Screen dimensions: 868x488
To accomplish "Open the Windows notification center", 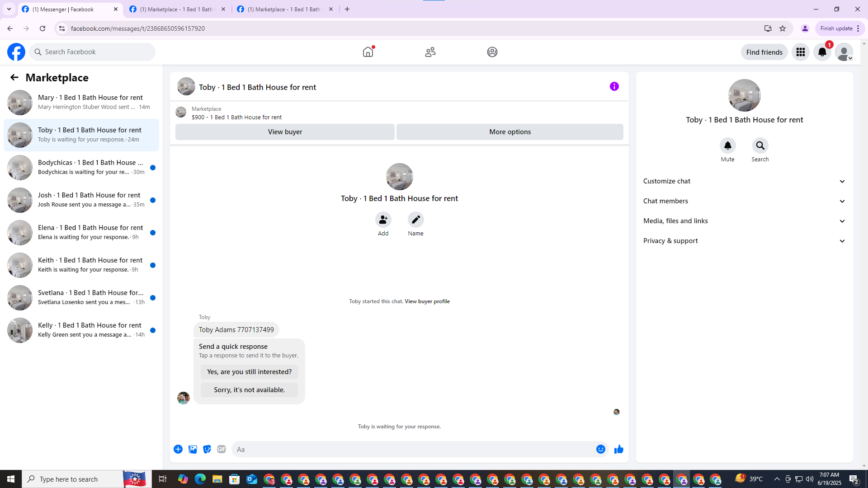I will (854, 479).
